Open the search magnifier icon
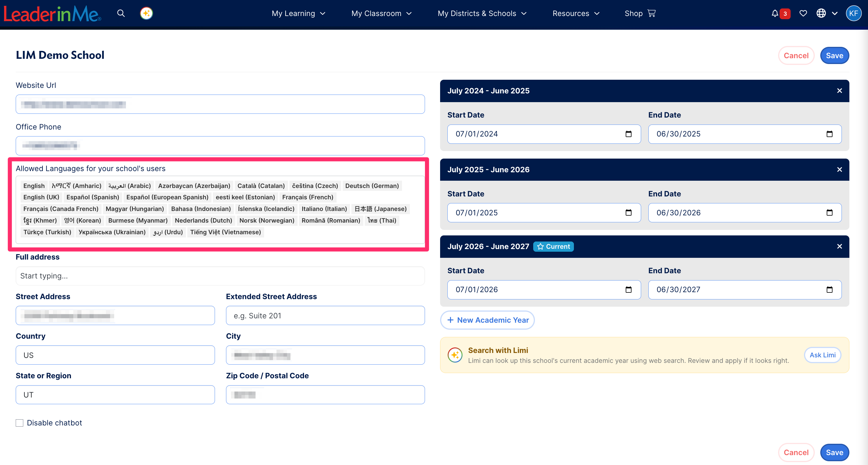The image size is (868, 465). pos(121,13)
